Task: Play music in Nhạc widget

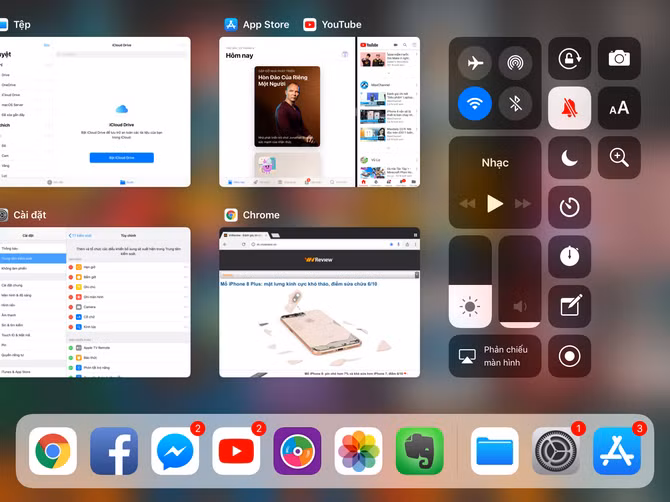Action: point(495,203)
